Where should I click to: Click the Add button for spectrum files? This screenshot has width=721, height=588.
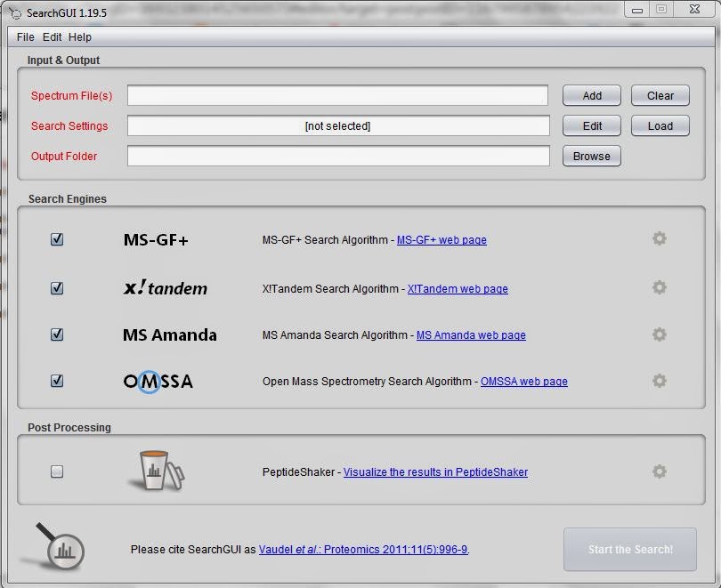[x=591, y=95]
